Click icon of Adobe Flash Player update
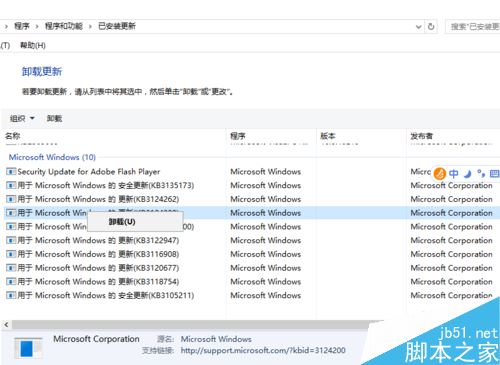The image size is (500, 365). click(x=11, y=172)
